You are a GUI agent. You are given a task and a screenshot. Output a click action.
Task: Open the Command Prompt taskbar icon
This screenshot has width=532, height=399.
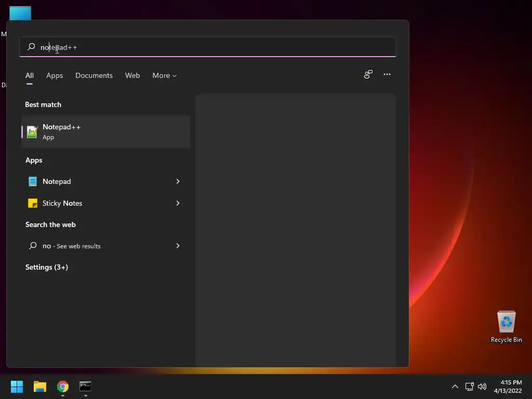tap(85, 386)
